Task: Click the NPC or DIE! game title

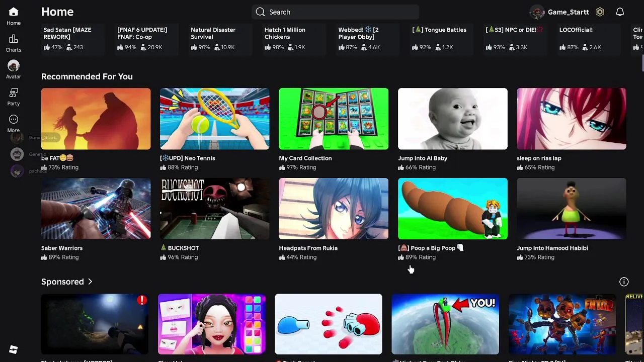Action: tap(514, 30)
